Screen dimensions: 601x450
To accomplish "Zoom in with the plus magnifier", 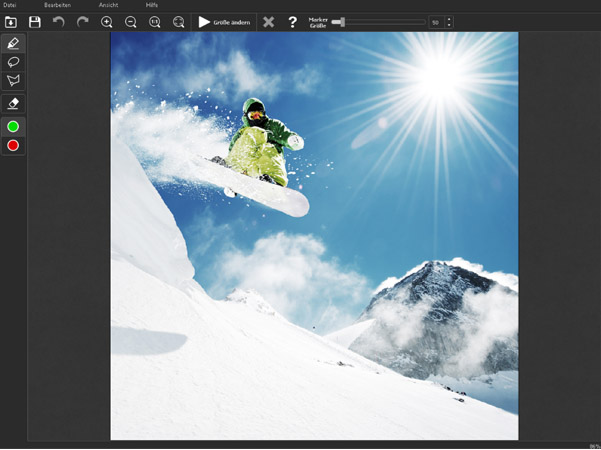I will click(107, 22).
